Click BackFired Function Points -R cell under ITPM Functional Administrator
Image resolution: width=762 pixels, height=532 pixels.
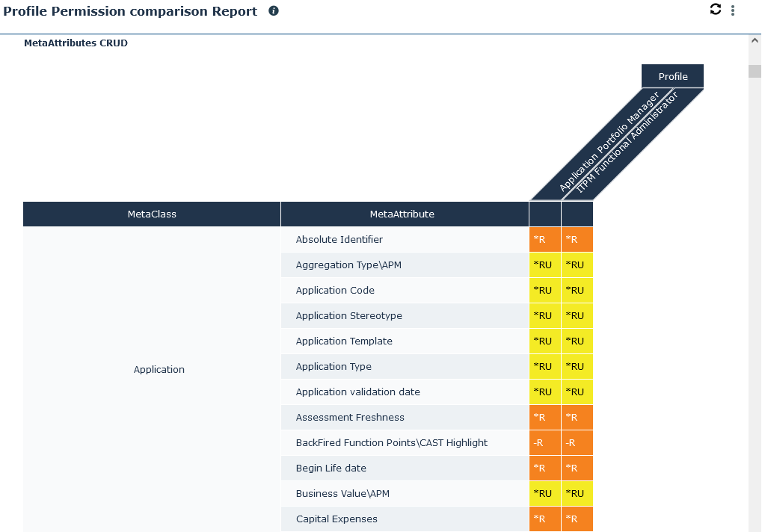pyautogui.click(x=577, y=442)
